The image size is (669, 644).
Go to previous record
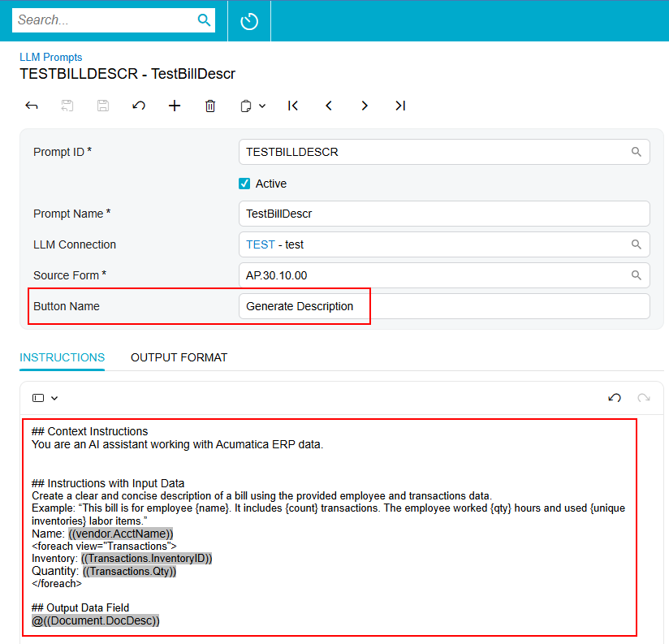point(329,106)
